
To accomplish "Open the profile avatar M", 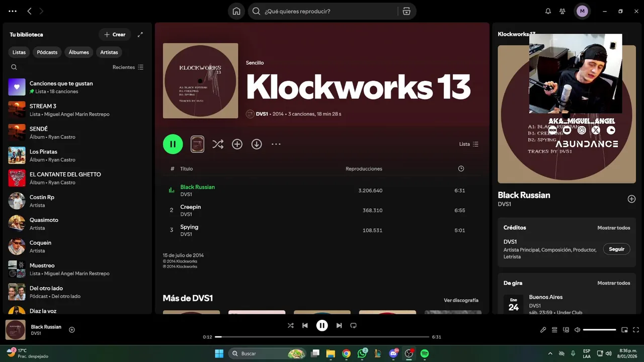I will [582, 11].
